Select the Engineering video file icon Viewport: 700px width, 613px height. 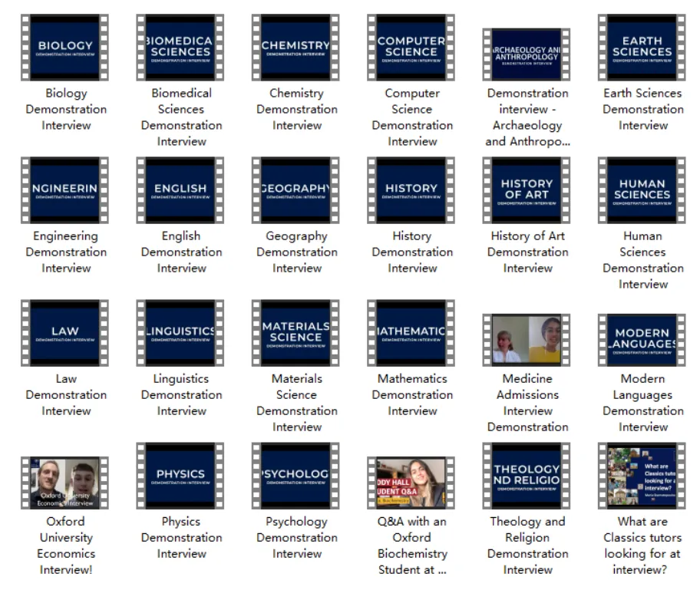(64, 190)
